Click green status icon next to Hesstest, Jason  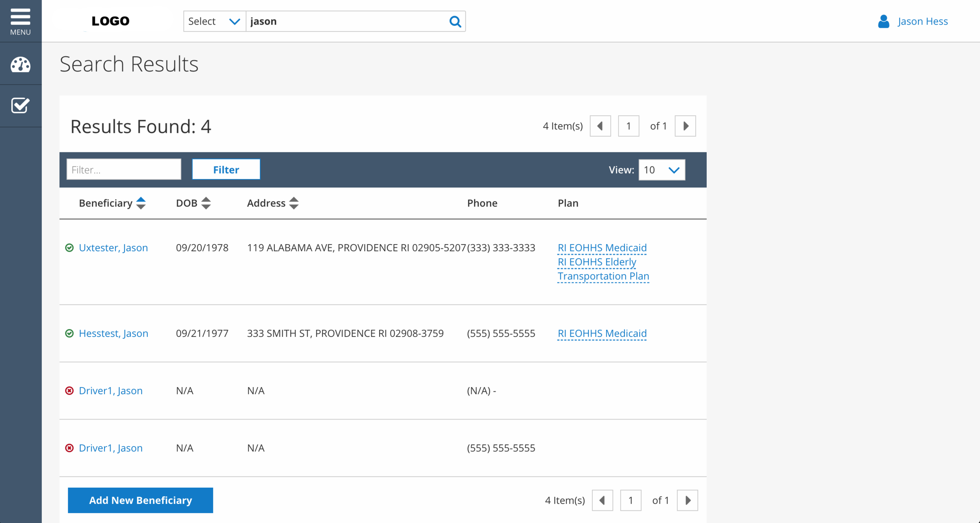69,333
